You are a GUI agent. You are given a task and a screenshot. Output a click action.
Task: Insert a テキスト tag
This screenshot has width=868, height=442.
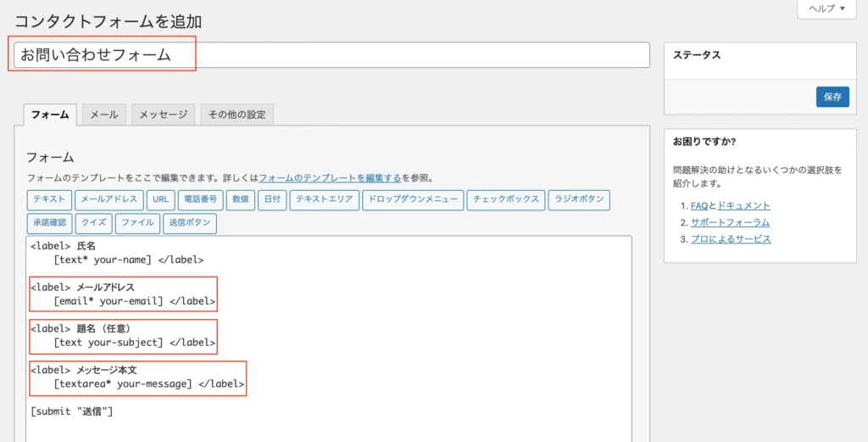coord(48,200)
